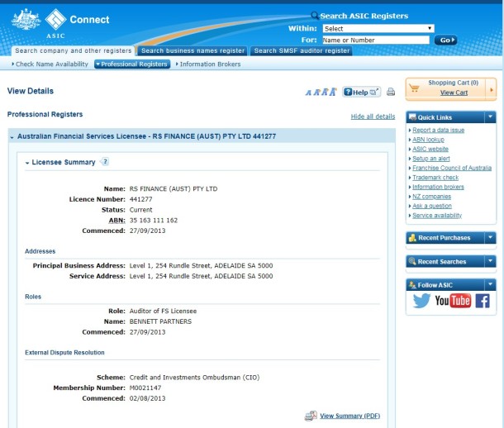The width and height of the screenshot is (504, 428).
Task: Open View Summary (PDF) link
Action: coord(349,416)
